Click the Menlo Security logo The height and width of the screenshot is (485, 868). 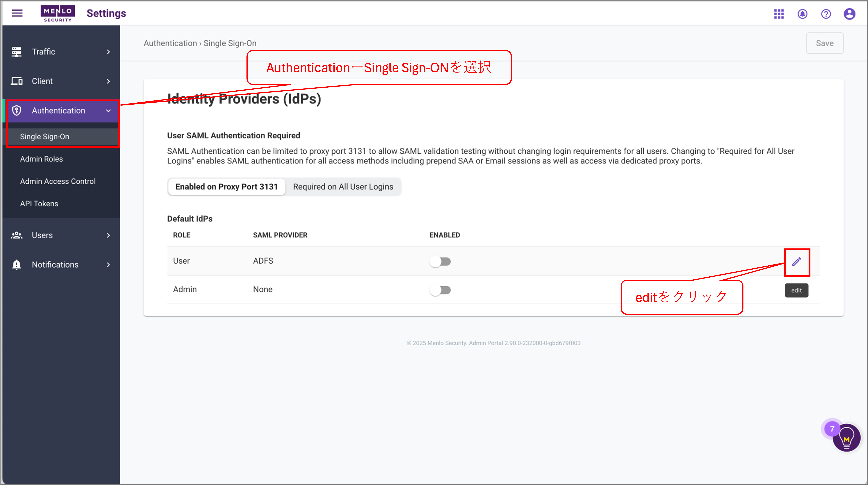58,13
